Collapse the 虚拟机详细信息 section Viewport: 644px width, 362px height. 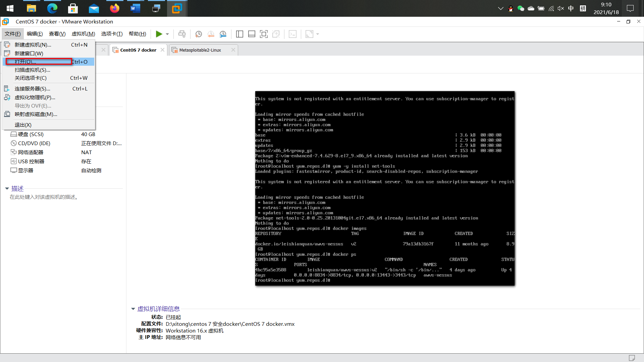click(x=133, y=309)
